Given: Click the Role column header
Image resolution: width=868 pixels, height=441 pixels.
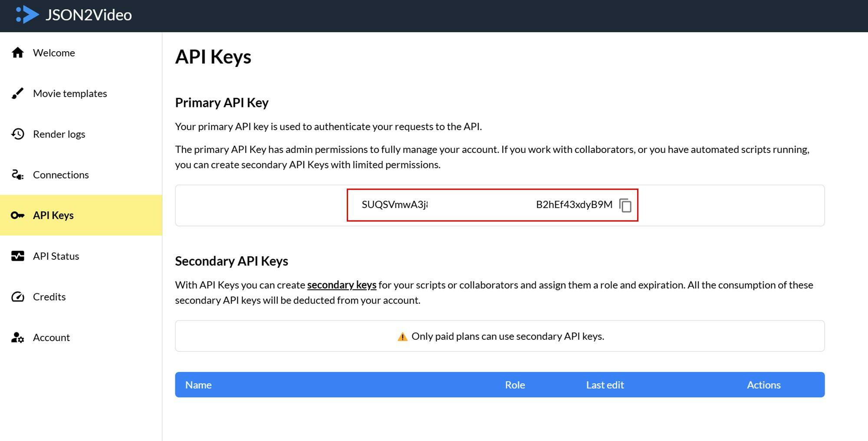Looking at the screenshot, I should (515, 385).
